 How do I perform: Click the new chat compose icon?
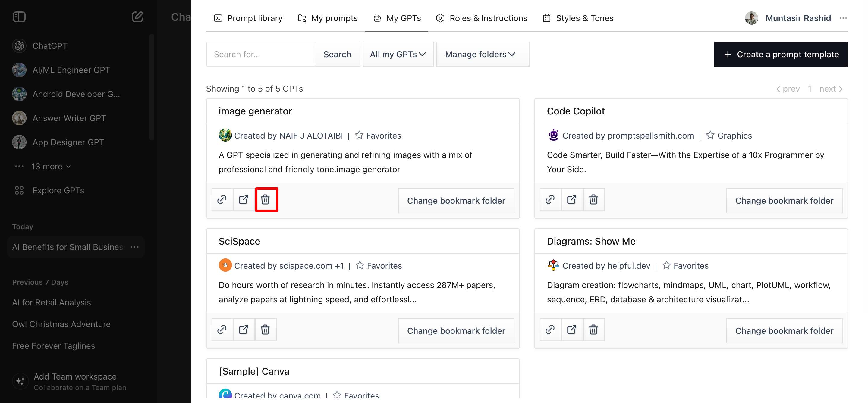[137, 17]
